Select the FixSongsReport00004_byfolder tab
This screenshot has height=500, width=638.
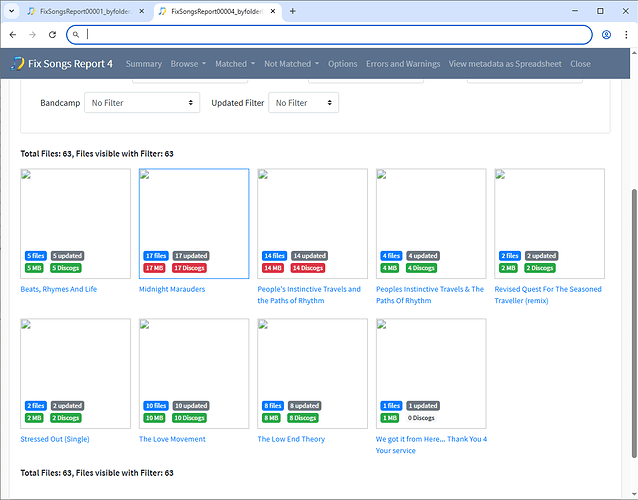[x=217, y=11]
